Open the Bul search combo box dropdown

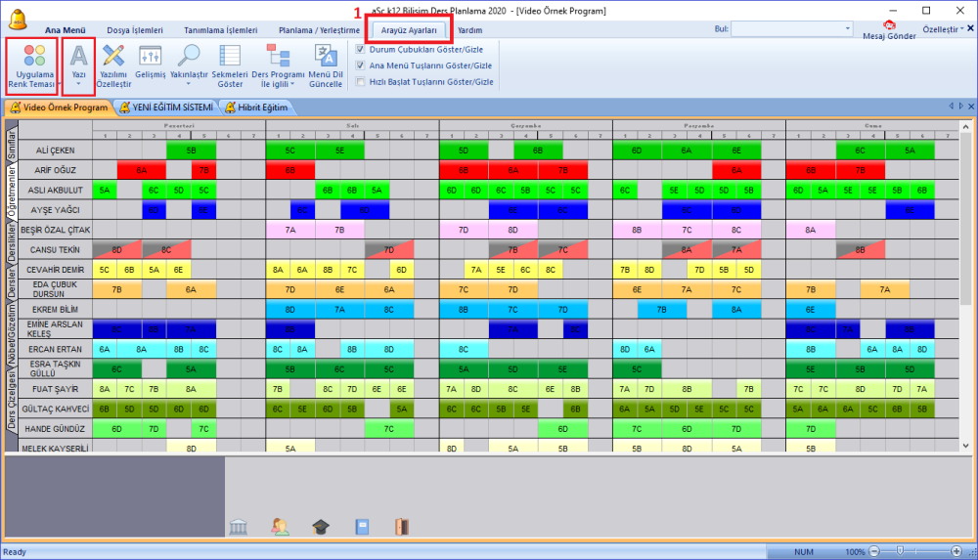click(847, 28)
